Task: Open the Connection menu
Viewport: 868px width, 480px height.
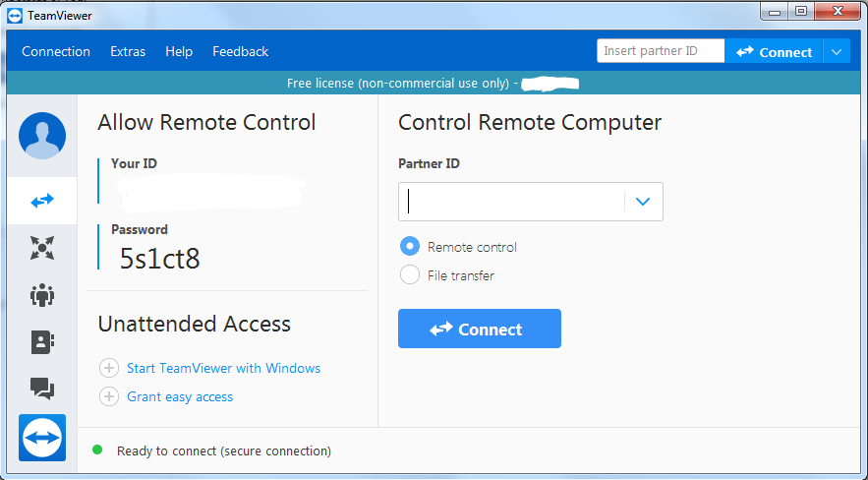Action: 56,51
